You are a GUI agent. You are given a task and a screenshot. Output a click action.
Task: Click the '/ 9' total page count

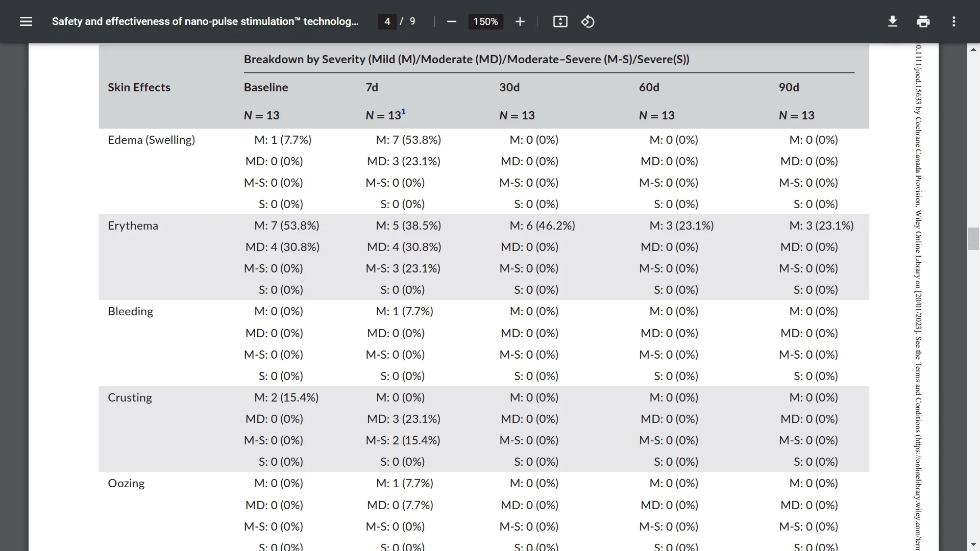pos(407,21)
